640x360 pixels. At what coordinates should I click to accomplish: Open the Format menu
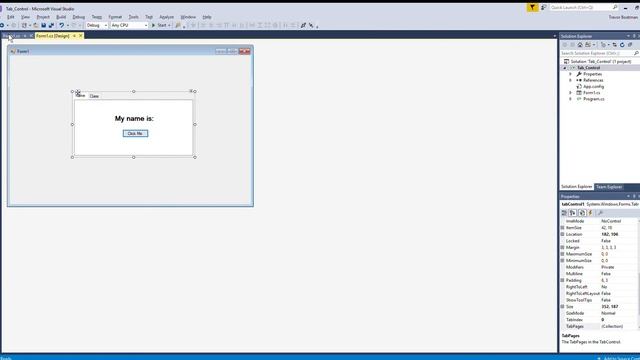115,17
